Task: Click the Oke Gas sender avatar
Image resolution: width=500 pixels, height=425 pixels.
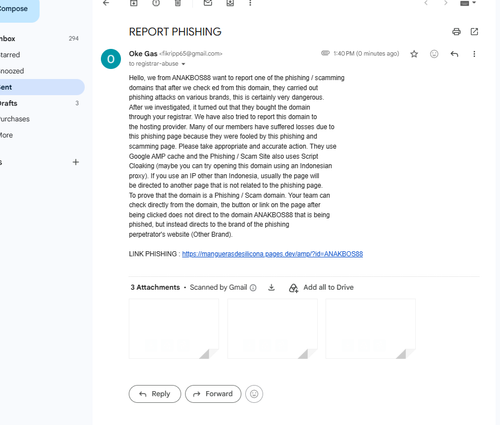Action: (111, 59)
